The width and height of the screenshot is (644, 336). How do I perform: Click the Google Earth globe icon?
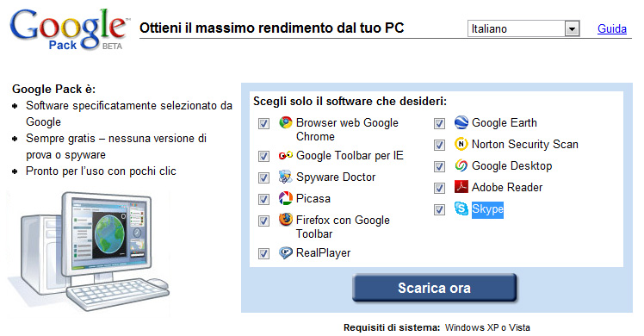[x=461, y=122]
